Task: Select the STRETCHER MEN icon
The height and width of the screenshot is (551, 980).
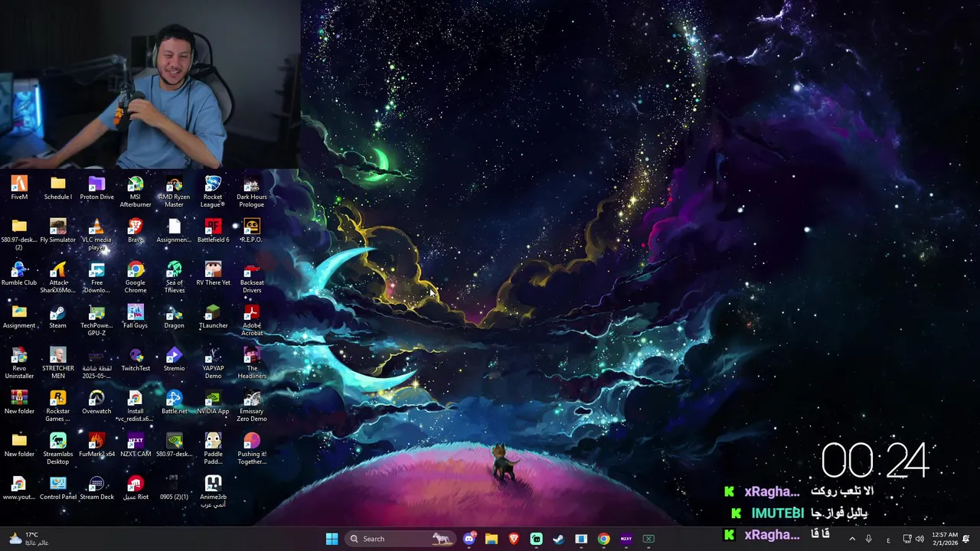Action: click(x=58, y=363)
